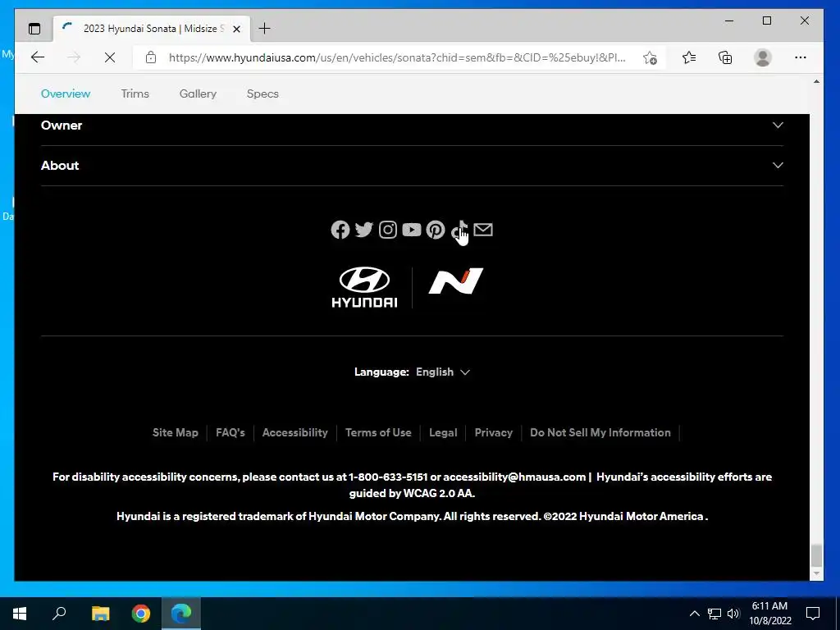Open File Explorer from taskbar
This screenshot has width=840, height=630.
tap(100, 614)
